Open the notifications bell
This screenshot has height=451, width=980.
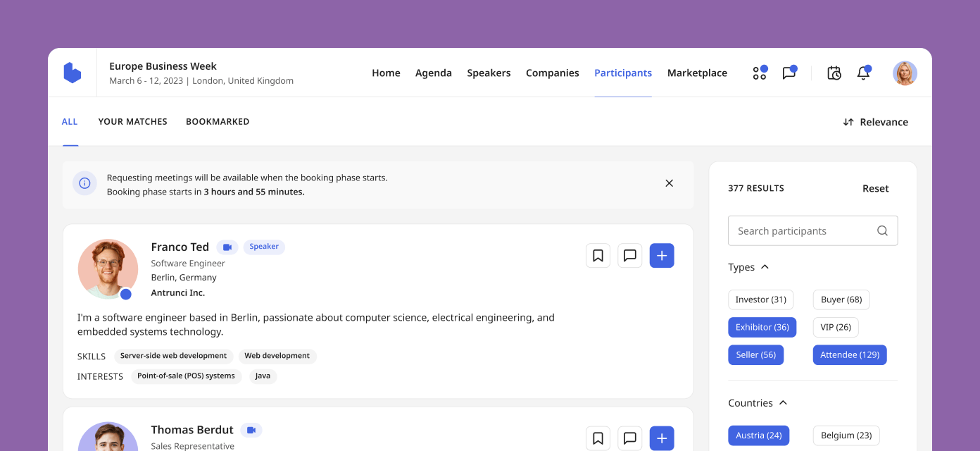(x=864, y=73)
